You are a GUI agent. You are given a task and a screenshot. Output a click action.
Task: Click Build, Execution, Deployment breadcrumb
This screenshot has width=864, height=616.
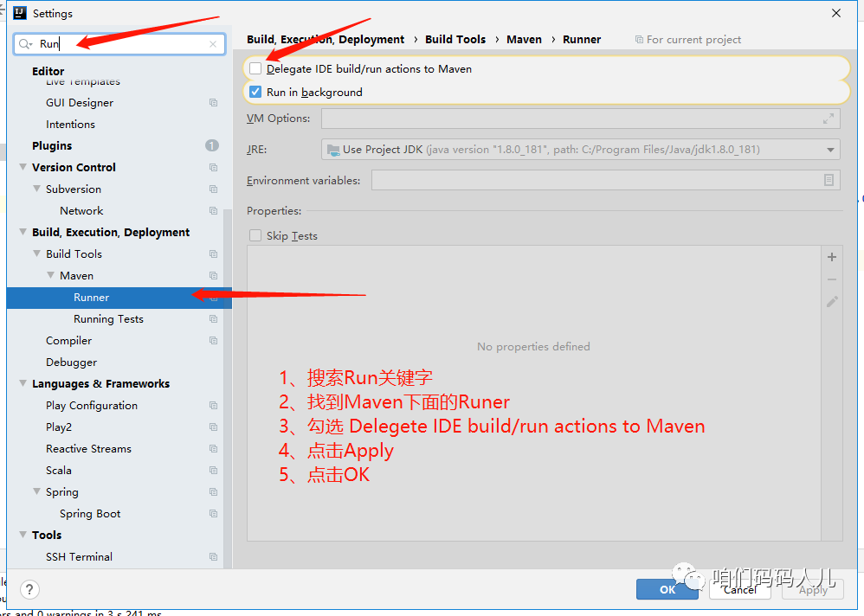click(x=326, y=40)
